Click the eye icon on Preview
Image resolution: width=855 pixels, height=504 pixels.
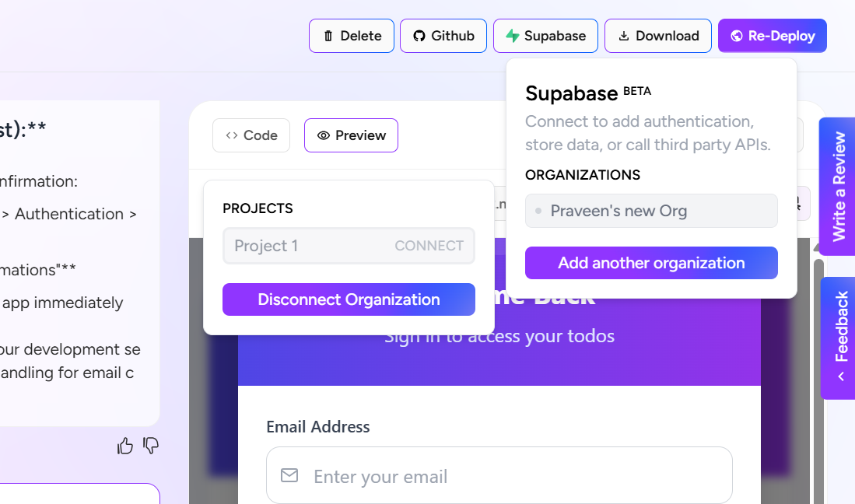(x=324, y=135)
